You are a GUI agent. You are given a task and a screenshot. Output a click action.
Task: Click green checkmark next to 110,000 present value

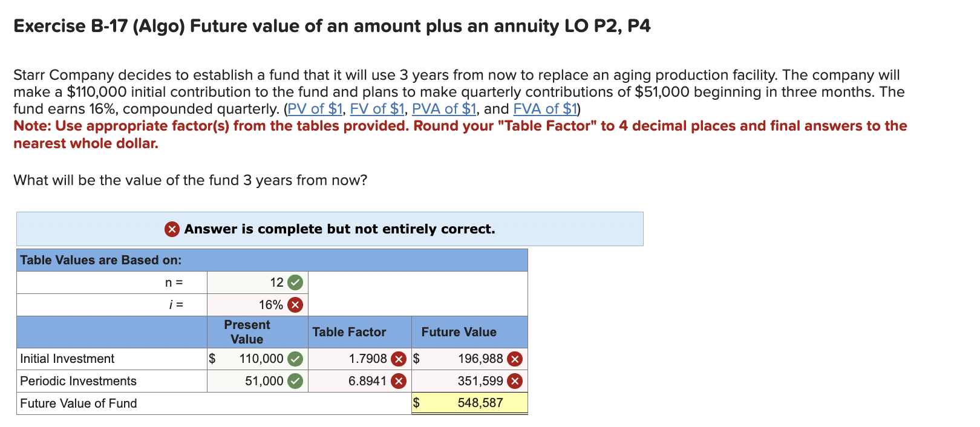(295, 359)
